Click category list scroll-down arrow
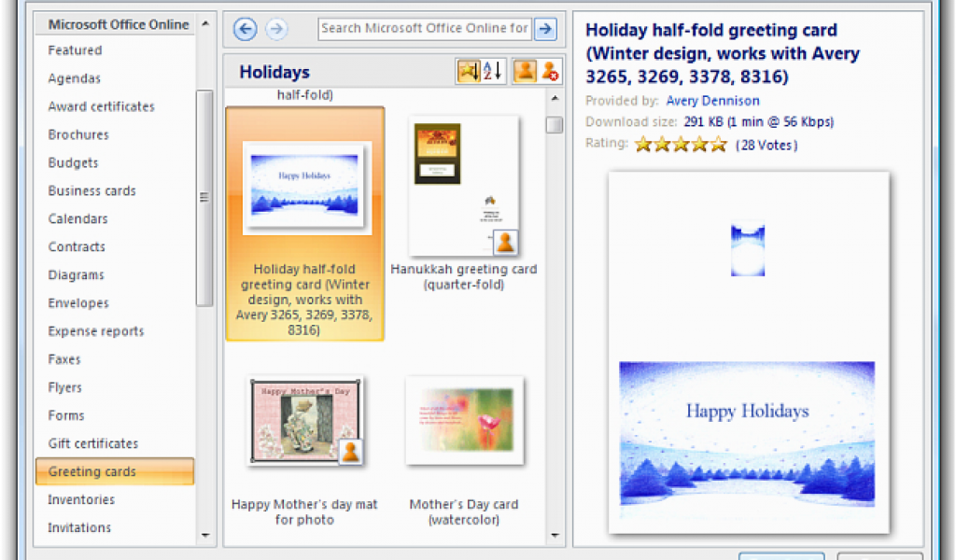The height and width of the screenshot is (560, 956). [205, 535]
